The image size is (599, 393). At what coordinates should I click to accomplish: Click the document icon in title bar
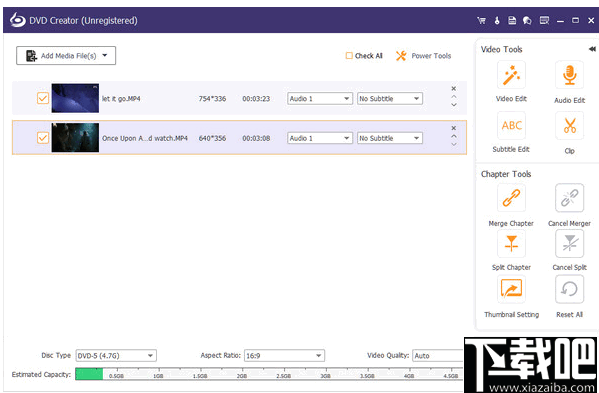512,21
